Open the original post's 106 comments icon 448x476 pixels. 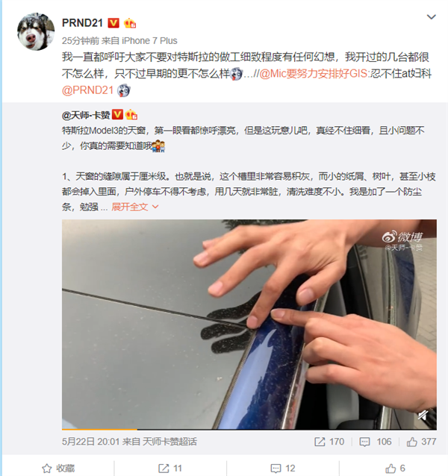point(376,442)
